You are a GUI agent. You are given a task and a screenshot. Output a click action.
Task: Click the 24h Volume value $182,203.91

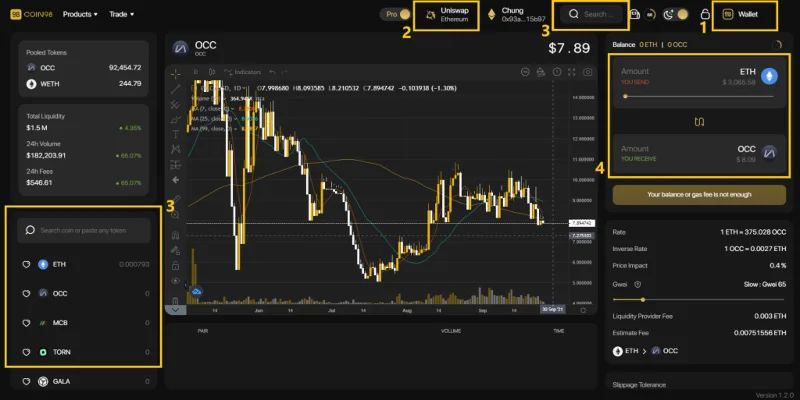coord(46,156)
